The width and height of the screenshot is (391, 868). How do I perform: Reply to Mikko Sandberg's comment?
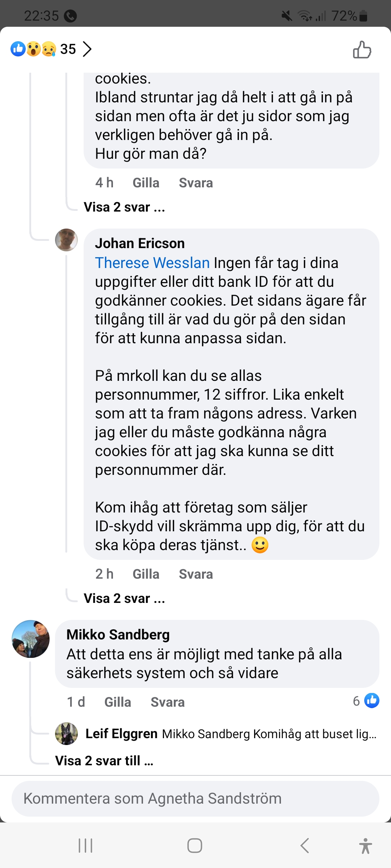168,702
